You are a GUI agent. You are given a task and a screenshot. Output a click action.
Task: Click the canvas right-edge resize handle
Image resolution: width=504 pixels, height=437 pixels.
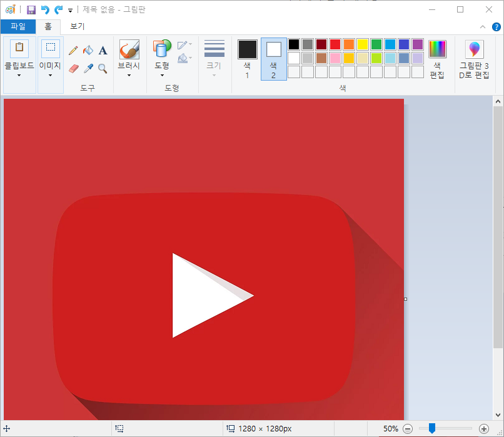tap(406, 299)
